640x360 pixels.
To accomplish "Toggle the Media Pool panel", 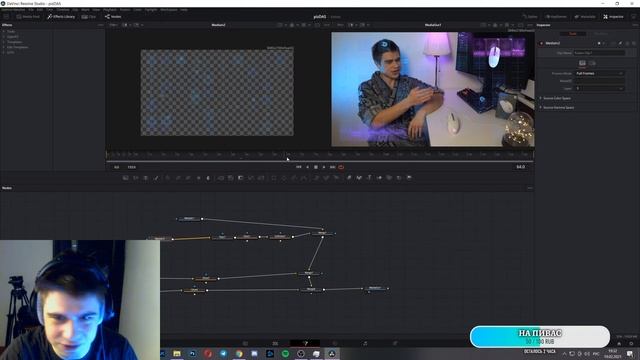I will click(x=28, y=17).
